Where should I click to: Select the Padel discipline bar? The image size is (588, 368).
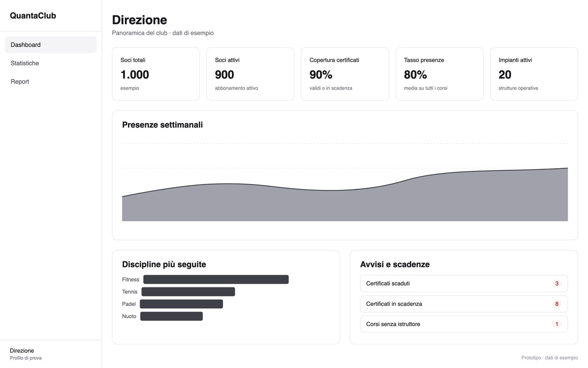(x=182, y=304)
